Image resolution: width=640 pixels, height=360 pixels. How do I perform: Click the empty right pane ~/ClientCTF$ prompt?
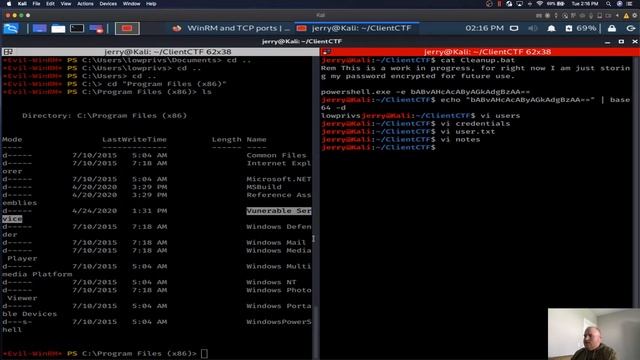click(378, 147)
